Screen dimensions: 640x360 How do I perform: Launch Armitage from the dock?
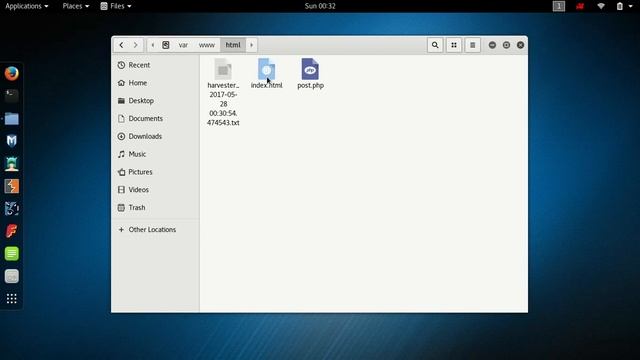pos(11,163)
